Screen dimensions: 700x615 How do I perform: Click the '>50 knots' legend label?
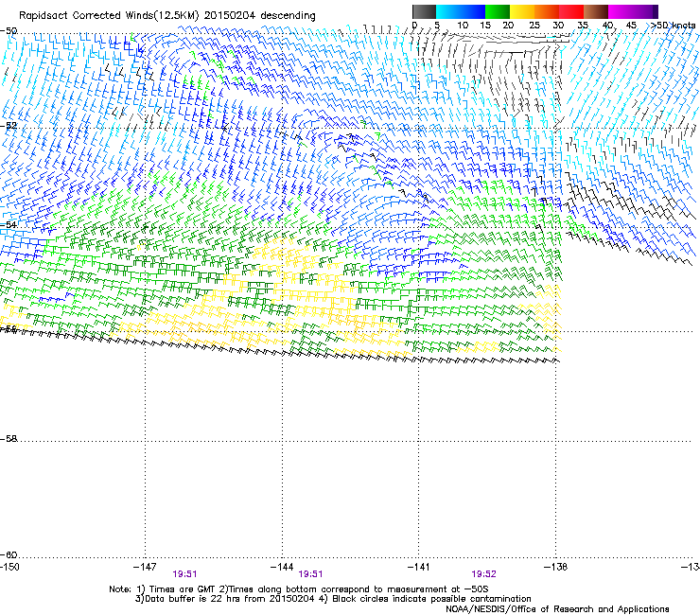[x=673, y=26]
